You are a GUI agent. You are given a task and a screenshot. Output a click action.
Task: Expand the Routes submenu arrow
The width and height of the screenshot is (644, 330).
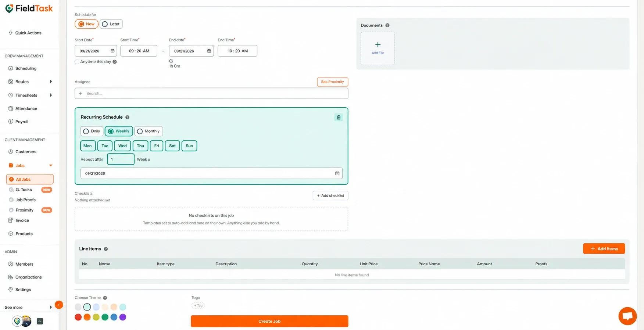click(x=51, y=82)
